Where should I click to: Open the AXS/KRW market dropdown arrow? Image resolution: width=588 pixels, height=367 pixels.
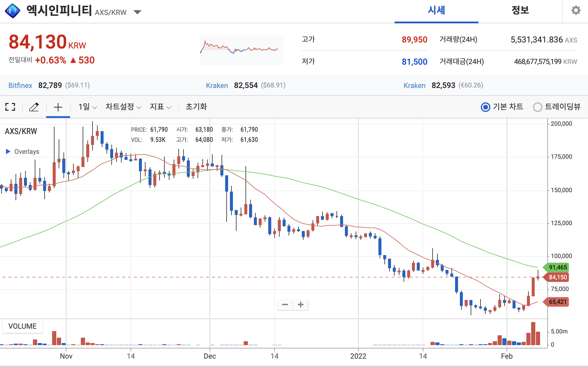click(137, 12)
